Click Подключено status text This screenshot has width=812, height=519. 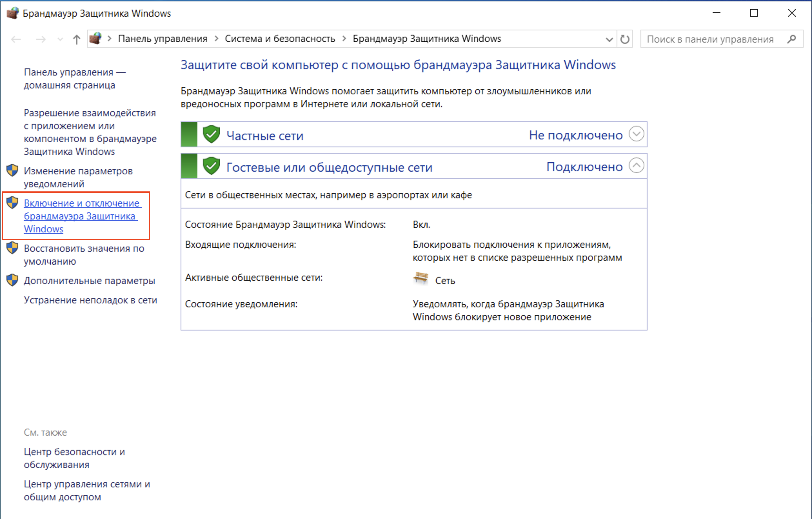point(584,167)
